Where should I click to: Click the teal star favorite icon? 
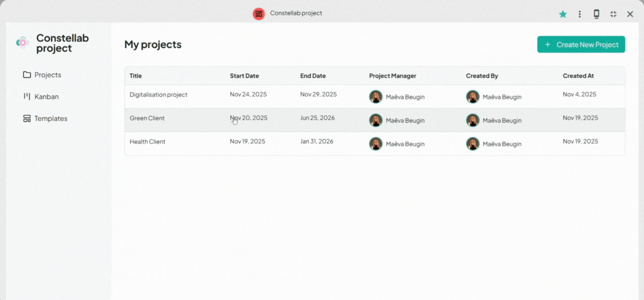tap(563, 15)
